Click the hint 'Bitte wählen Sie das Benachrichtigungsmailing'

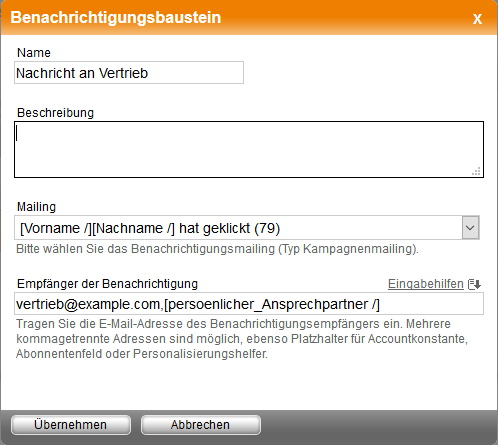145,249
